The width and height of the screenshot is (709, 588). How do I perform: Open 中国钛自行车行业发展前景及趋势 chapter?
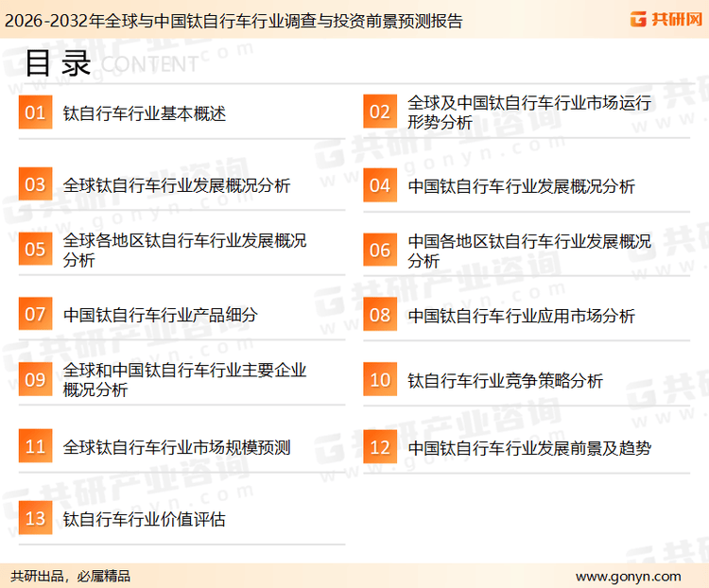click(x=528, y=447)
